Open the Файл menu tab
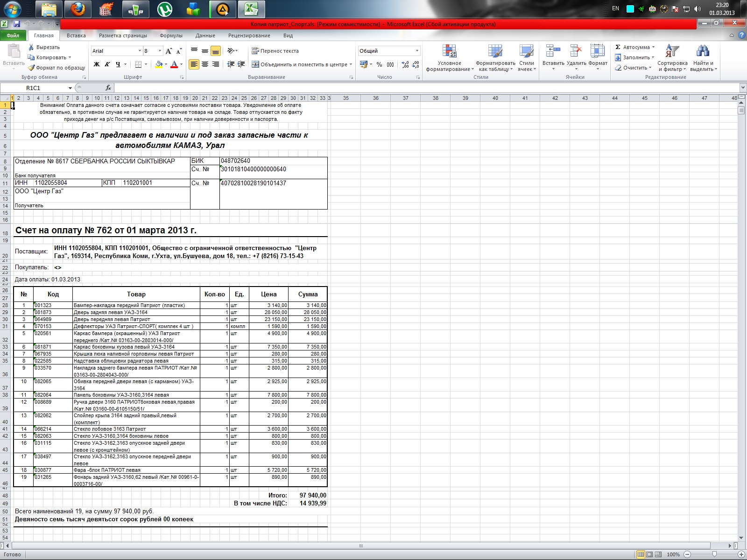 click(13, 35)
